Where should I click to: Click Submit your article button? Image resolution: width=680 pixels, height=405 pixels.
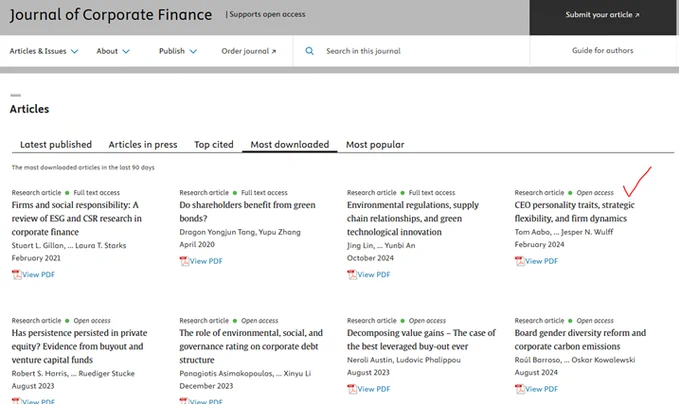pos(602,17)
